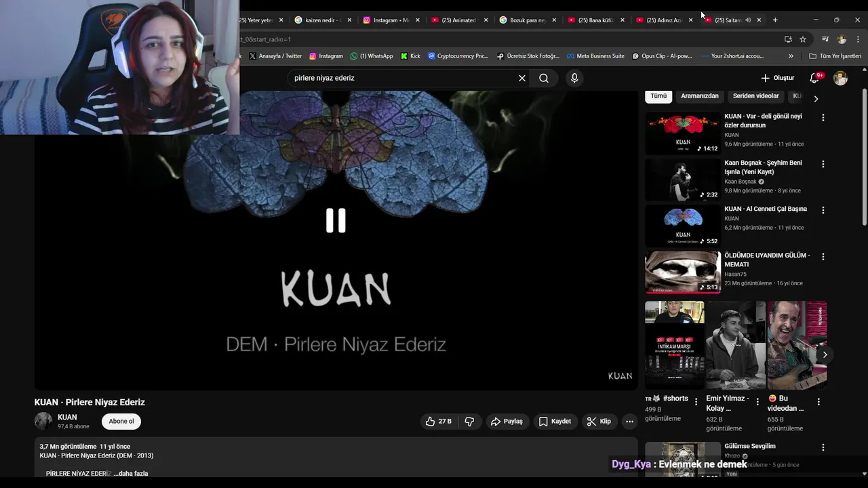Select the Tümü filter chip

658,96
